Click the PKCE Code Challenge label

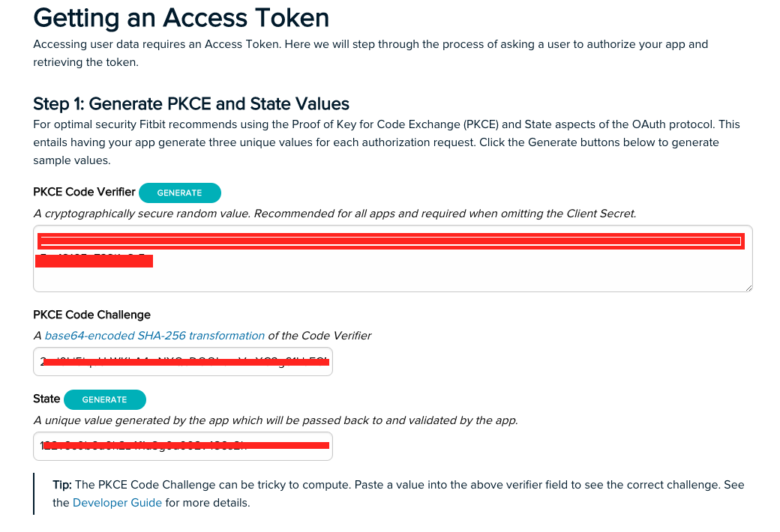click(x=91, y=315)
